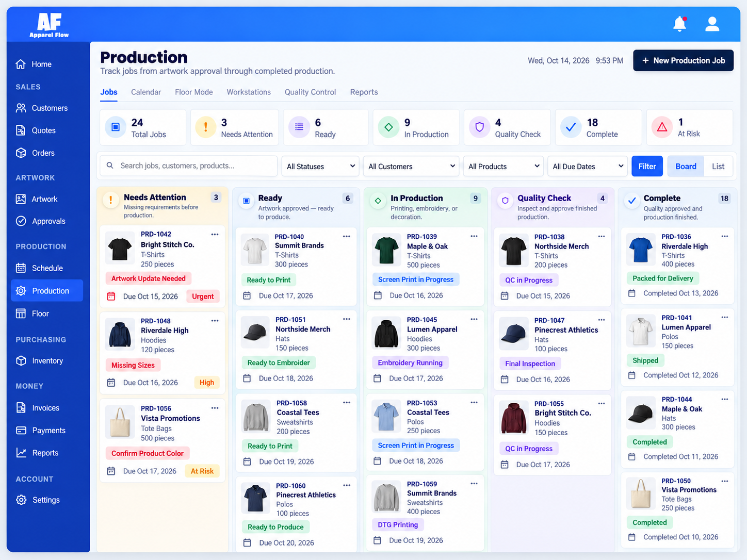Viewport: 747px width, 560px height.
Task: Open the three-dot menu on PRD-1051 card
Action: pyautogui.click(x=347, y=319)
